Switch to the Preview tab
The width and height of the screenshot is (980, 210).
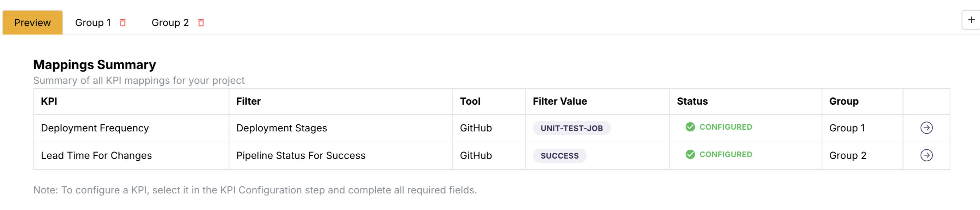(32, 23)
